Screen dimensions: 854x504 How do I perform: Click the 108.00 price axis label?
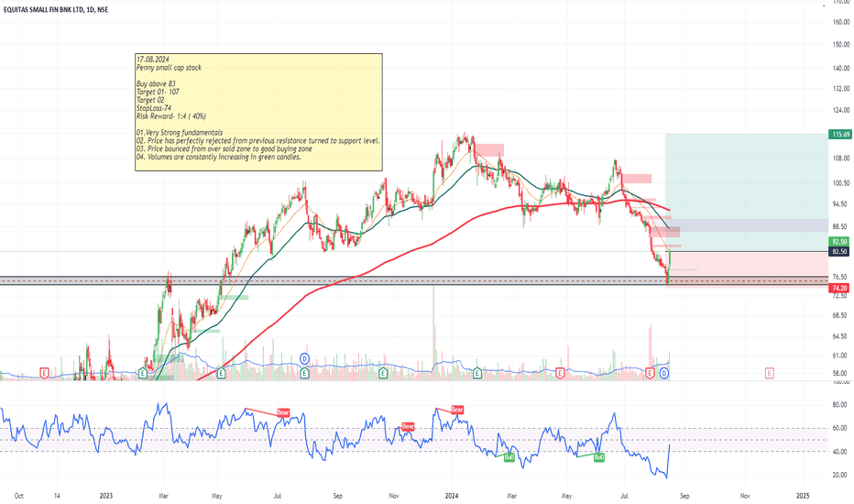(x=841, y=159)
